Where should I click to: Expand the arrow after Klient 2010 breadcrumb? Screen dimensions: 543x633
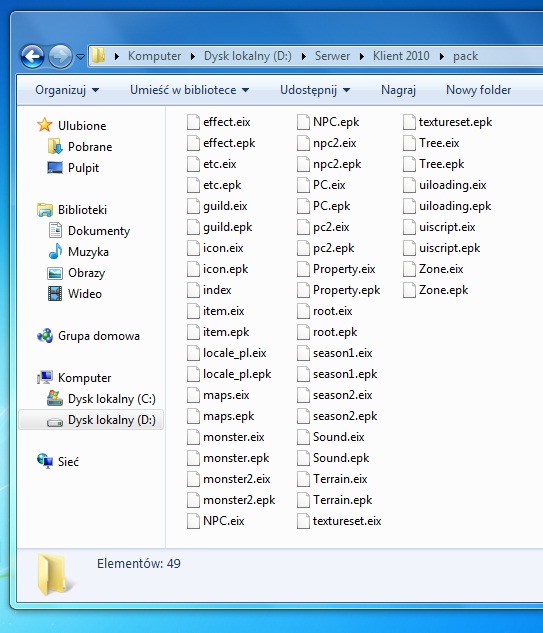[x=442, y=56]
